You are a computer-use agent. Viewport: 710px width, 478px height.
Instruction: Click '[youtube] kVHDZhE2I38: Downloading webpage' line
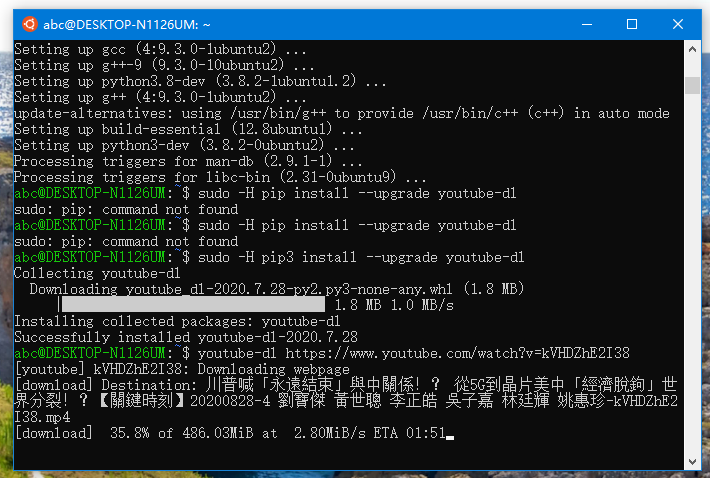(x=182, y=369)
